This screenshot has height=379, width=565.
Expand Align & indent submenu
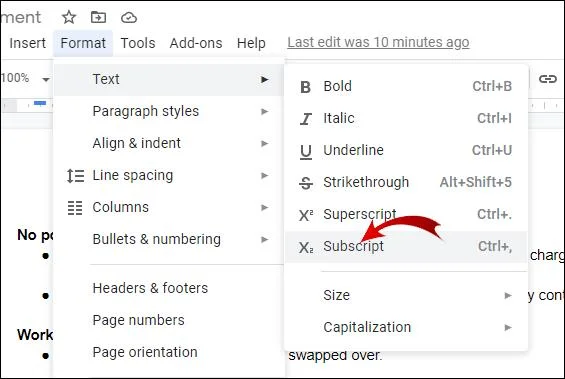[168, 143]
